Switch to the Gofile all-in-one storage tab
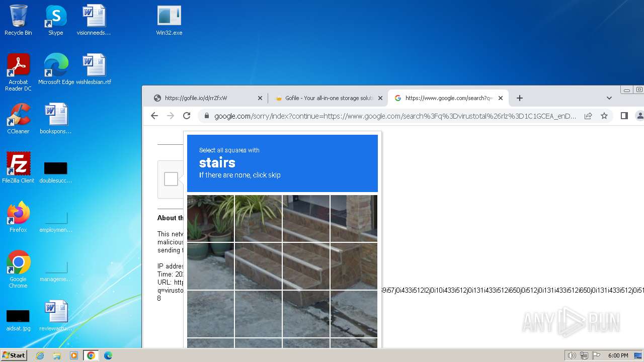Viewport: 644px width, 362px height. point(329,98)
